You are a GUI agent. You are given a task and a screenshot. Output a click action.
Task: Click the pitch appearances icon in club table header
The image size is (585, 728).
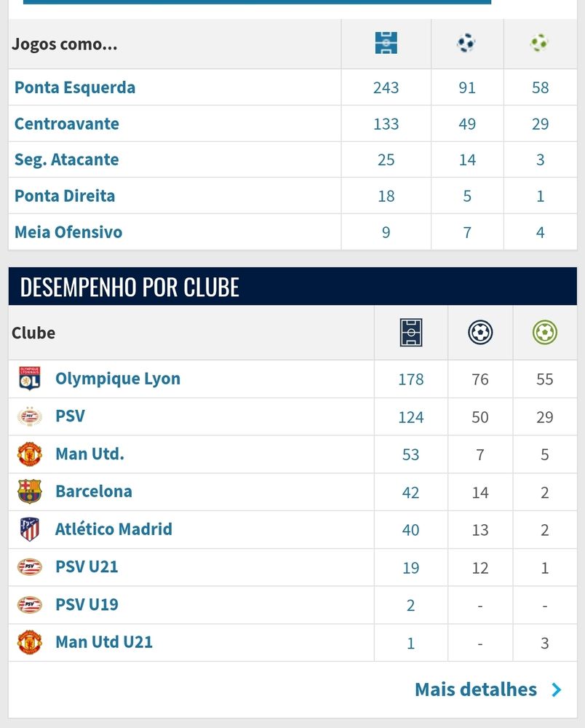coord(411,333)
